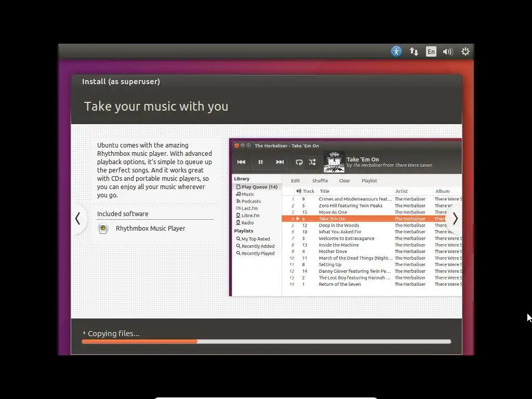Open the sound volume indicator
532x399 pixels.
(448, 51)
